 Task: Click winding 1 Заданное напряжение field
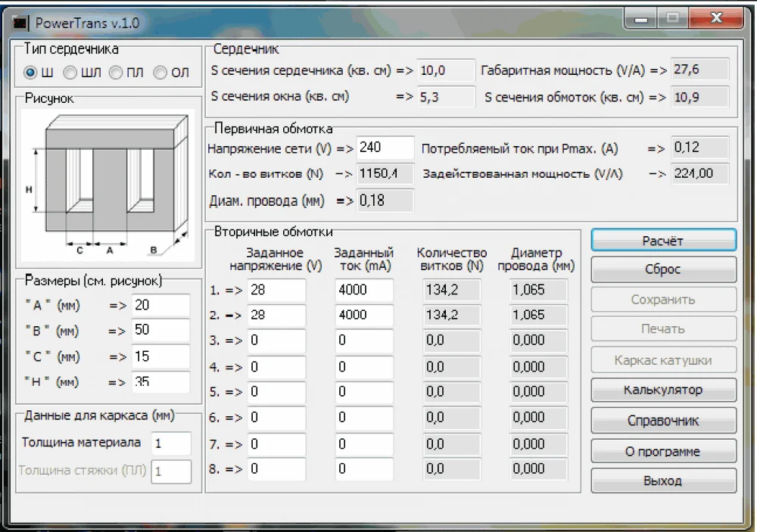(x=276, y=290)
